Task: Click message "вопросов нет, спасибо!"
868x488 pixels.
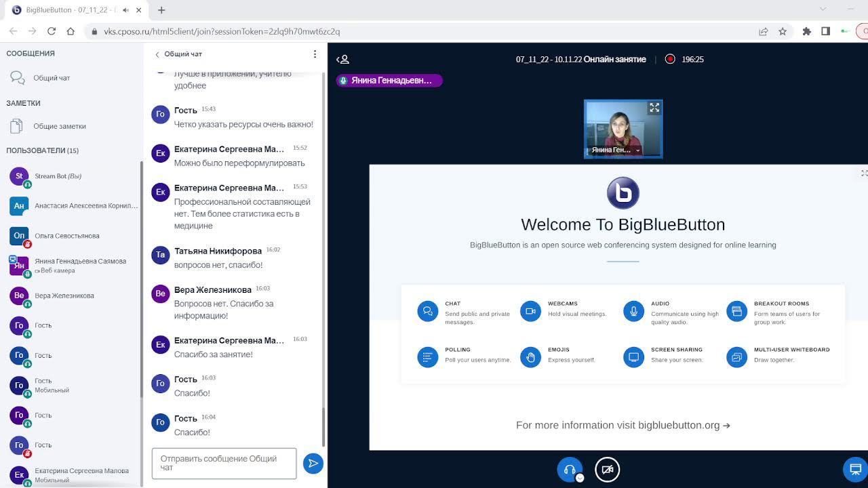Action: tap(218, 265)
